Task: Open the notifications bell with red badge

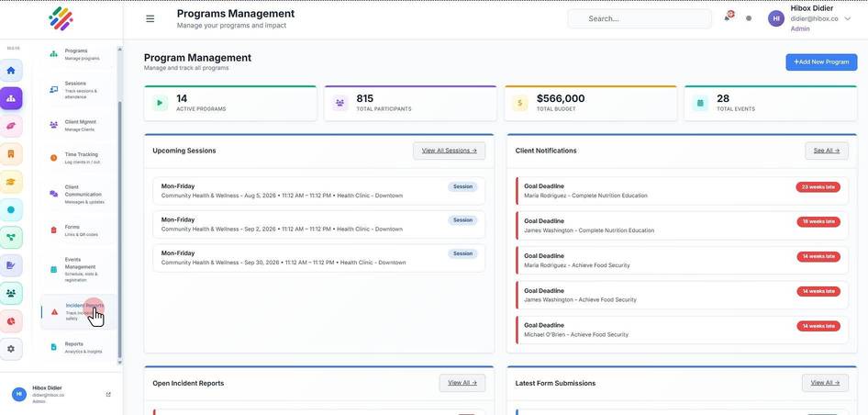Action: tap(728, 17)
